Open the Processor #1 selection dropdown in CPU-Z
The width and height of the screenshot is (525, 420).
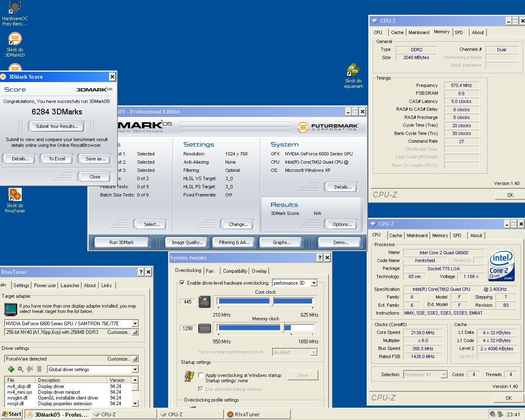coord(444,374)
